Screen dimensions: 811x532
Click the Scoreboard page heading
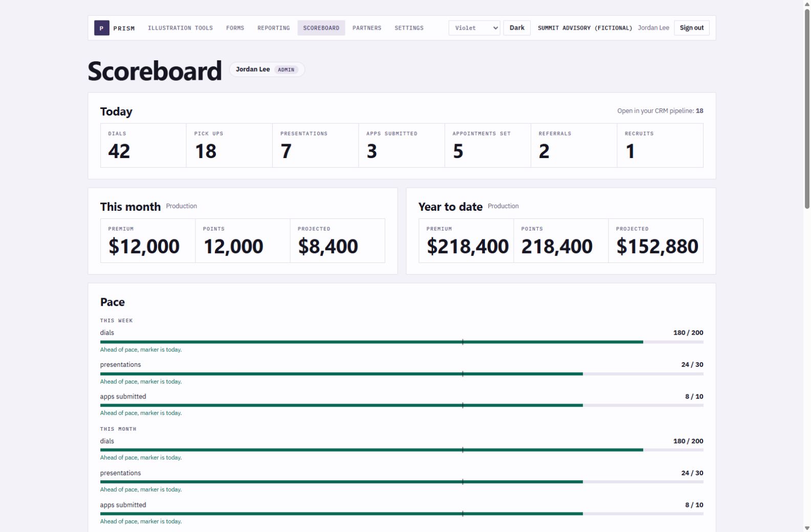pyautogui.click(x=155, y=71)
